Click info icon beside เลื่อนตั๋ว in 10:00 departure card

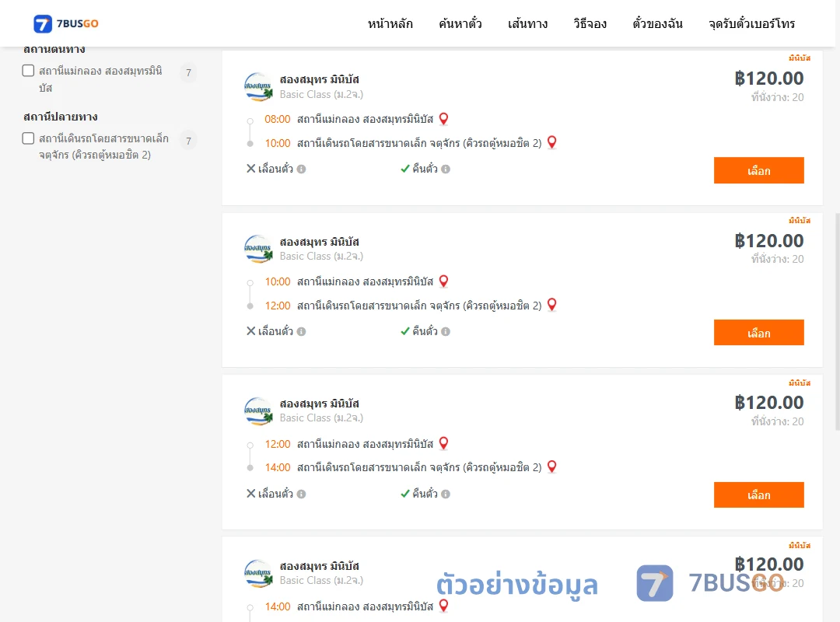(x=302, y=332)
